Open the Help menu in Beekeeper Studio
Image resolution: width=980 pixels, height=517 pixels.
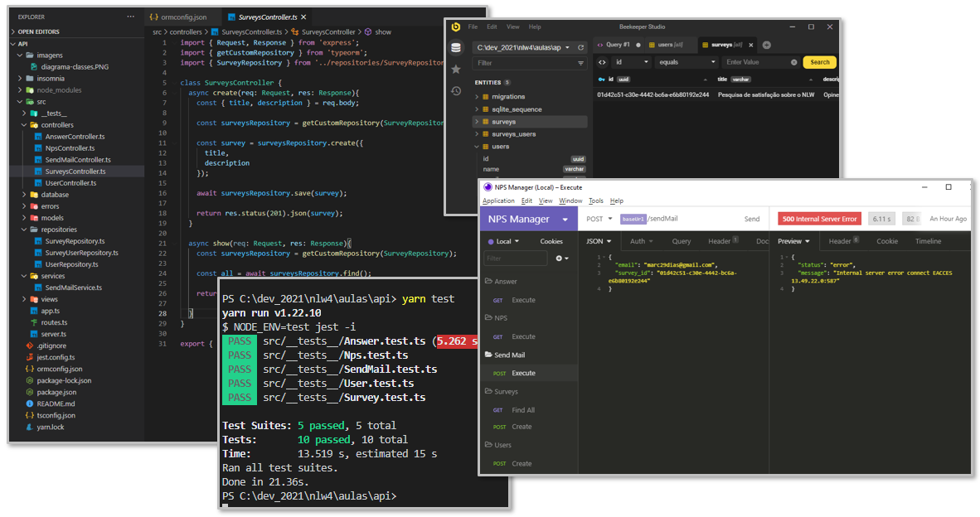pos(535,27)
